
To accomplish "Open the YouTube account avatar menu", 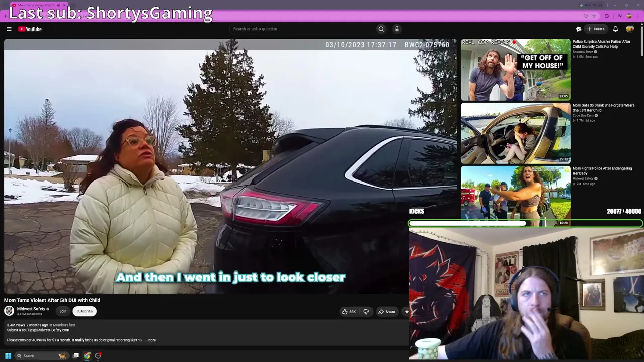I will coord(630,29).
